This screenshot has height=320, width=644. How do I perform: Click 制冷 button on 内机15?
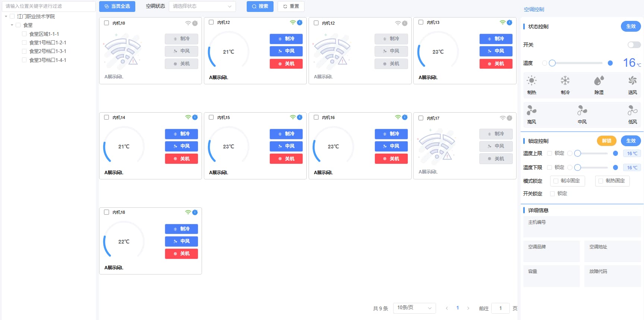(x=286, y=134)
